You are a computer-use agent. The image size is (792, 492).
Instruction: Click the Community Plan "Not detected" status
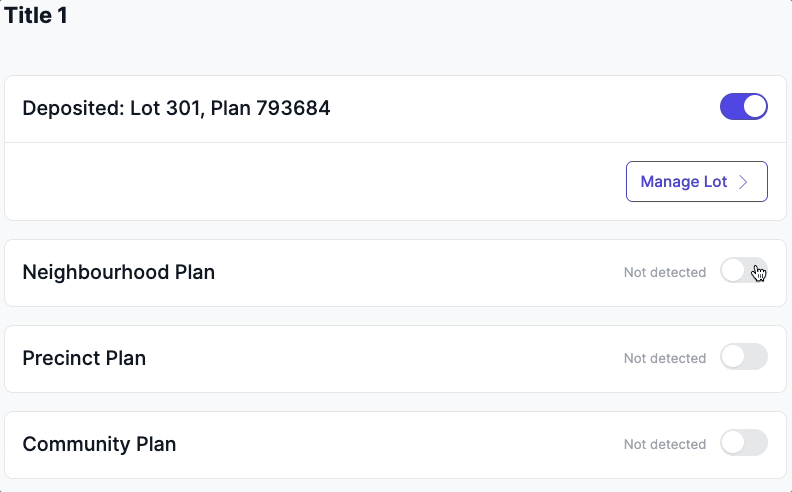click(x=664, y=444)
